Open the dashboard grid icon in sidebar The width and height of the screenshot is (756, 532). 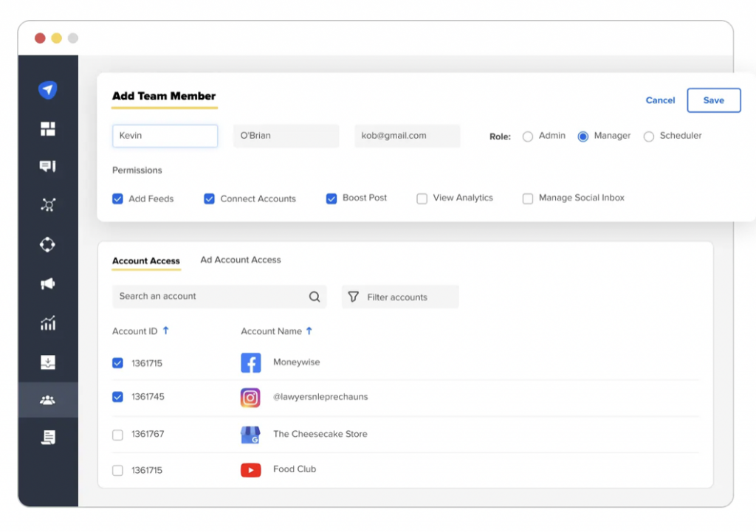[48, 130]
